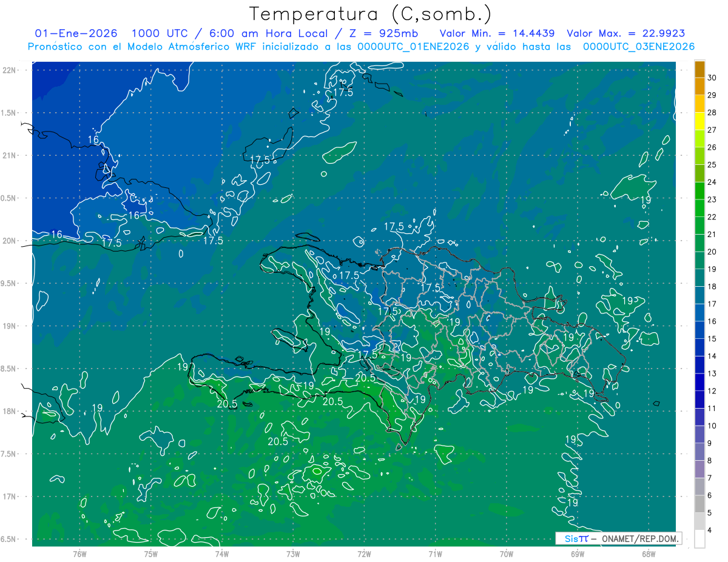The height and width of the screenshot is (562, 728).
Task: Click the '72W' longitude axis label
Action: (364, 554)
